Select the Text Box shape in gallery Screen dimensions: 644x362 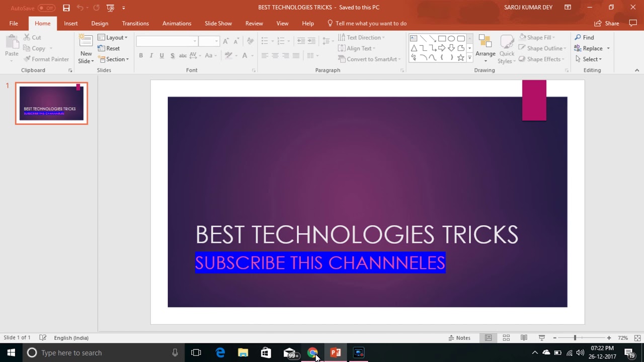pos(414,38)
